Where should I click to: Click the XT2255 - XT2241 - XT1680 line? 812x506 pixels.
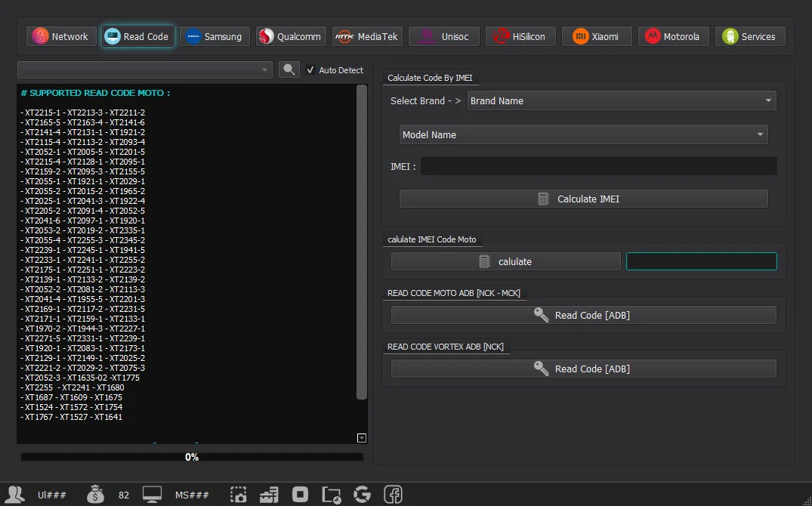[73, 387]
